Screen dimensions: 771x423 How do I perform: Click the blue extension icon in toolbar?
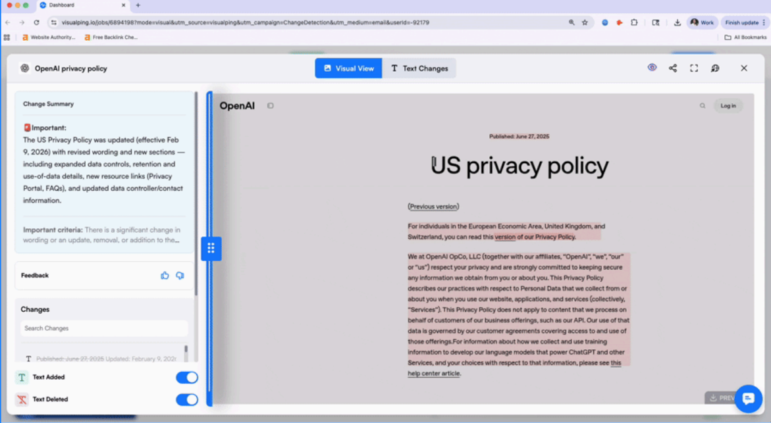point(605,23)
